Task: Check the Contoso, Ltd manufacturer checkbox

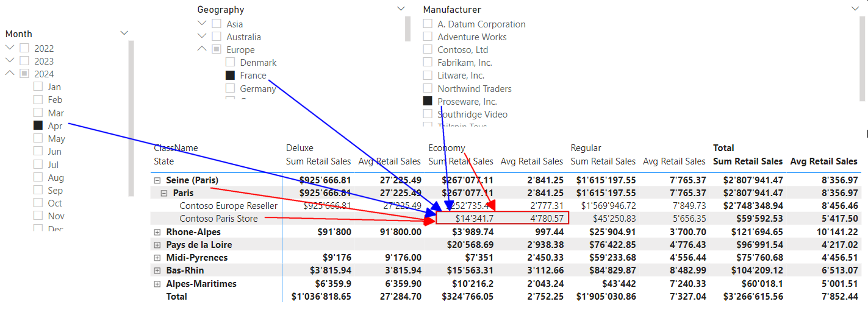Action: tap(428, 50)
